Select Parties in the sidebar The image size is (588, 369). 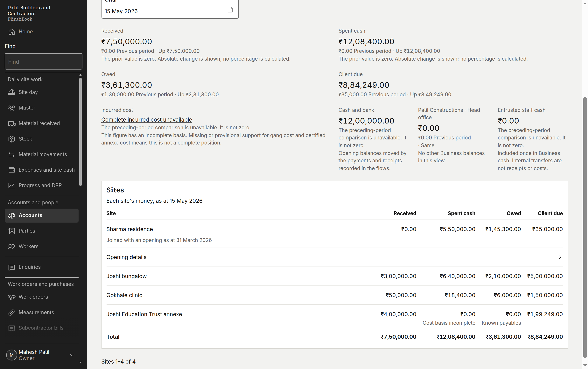click(41, 231)
